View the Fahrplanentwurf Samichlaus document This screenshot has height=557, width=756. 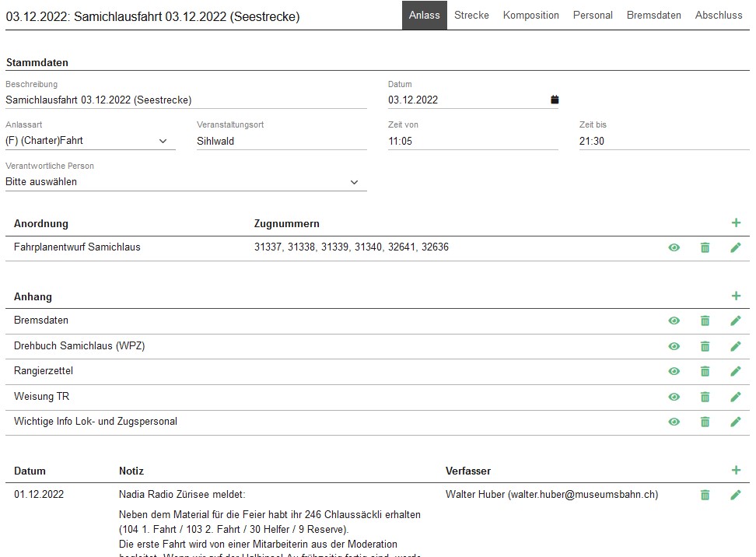pyautogui.click(x=674, y=247)
